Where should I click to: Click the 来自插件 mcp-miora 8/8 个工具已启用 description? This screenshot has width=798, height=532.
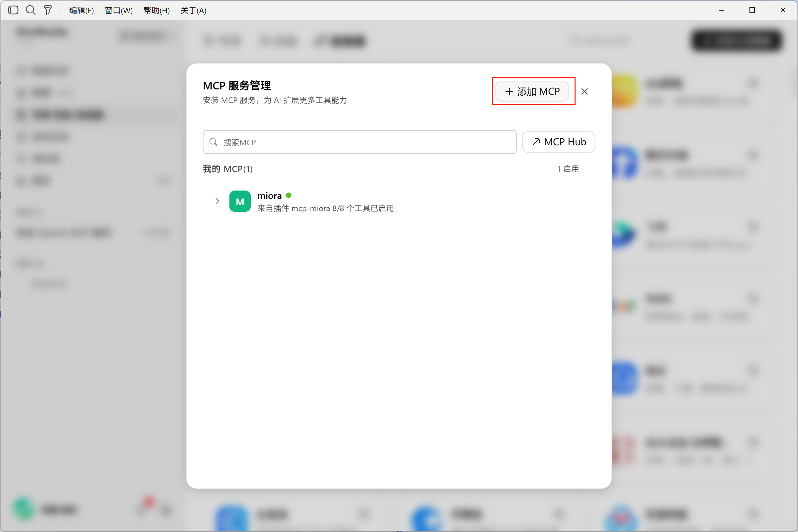[326, 208]
